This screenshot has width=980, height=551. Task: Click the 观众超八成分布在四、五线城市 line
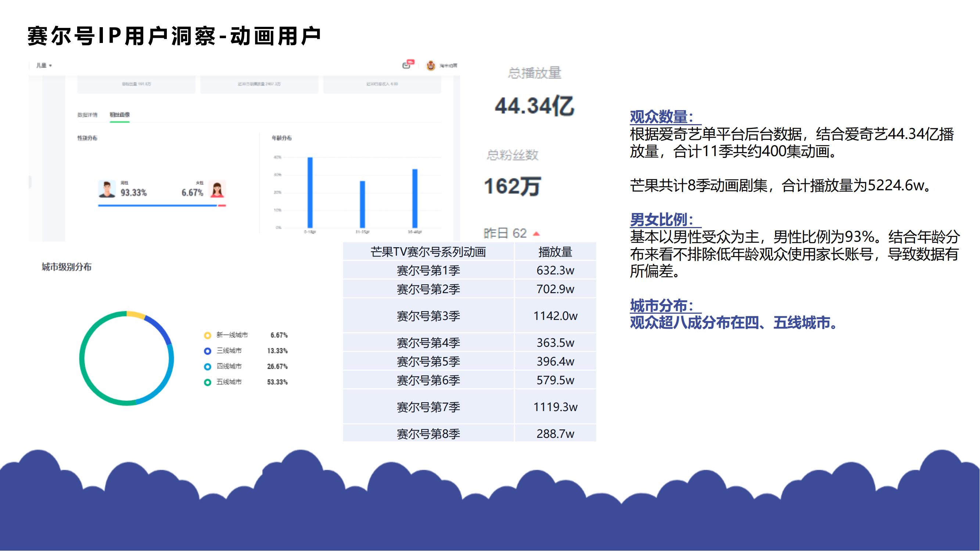tap(733, 323)
